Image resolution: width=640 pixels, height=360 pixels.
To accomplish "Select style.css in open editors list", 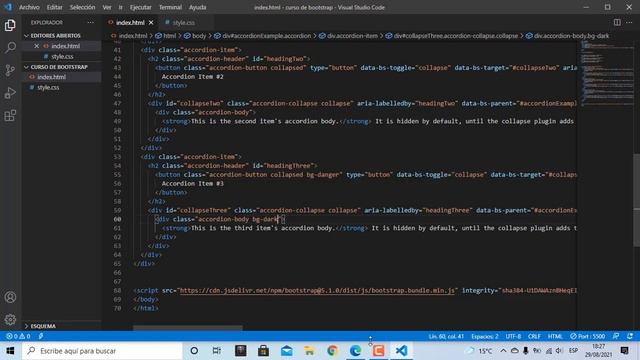I will [x=62, y=57].
